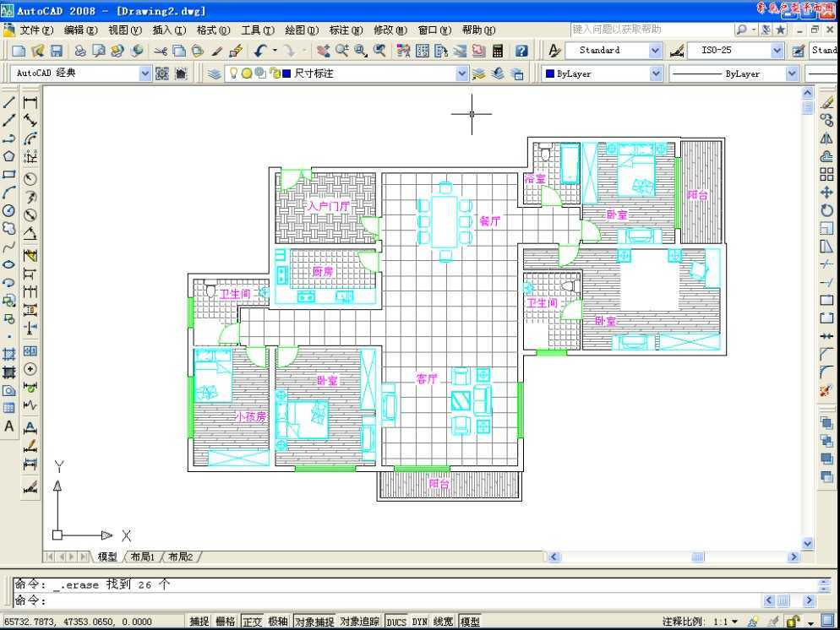The height and width of the screenshot is (630, 840).
Task: Toggle the 对象捕捉 object snap button
Action: click(x=314, y=622)
